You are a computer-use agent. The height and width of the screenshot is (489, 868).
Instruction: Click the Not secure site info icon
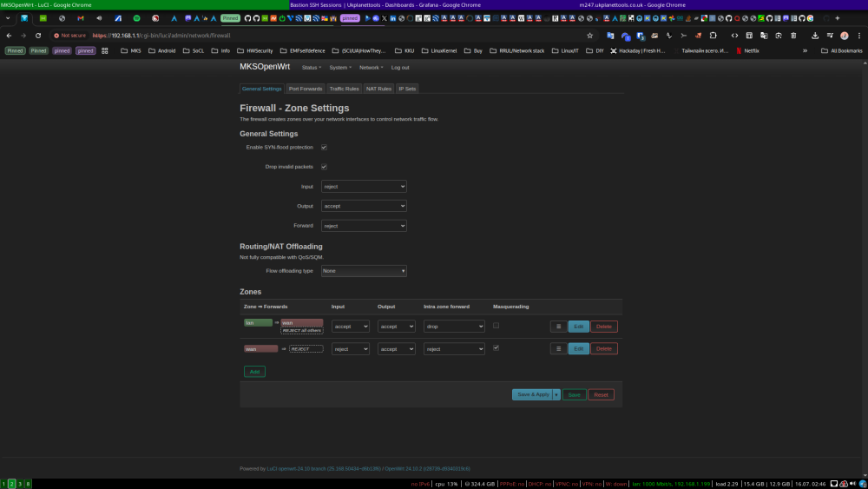(x=70, y=36)
